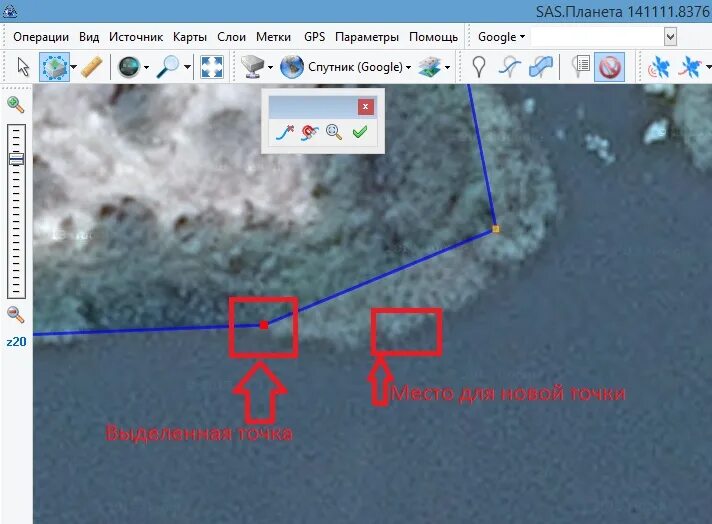Expand the tile source dropdown arrow
The width and height of the screenshot is (712, 524).
pos(270,67)
